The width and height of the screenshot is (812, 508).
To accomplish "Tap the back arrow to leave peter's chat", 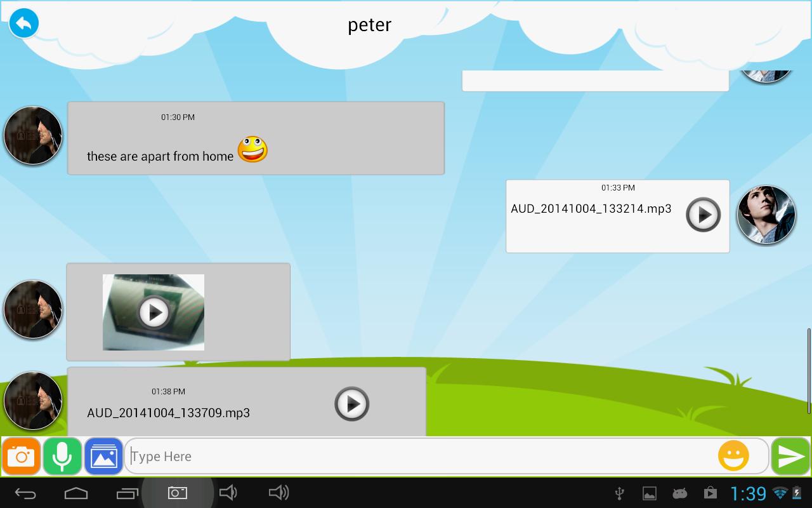I will 23,23.
